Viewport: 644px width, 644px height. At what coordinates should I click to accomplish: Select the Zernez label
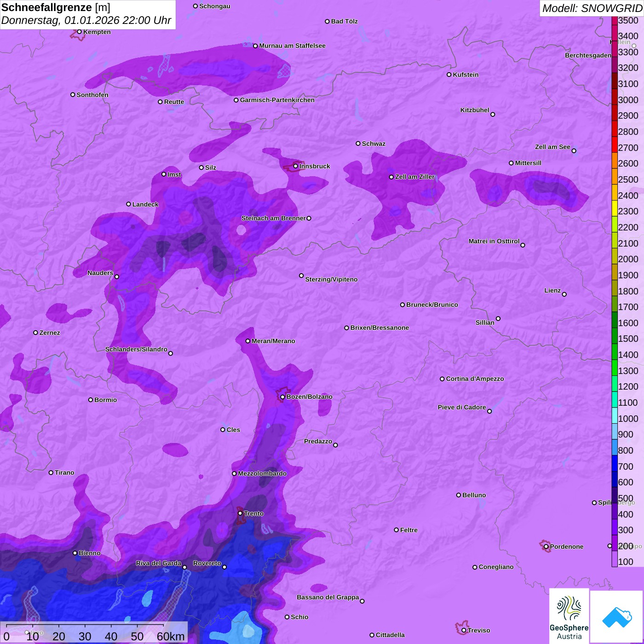pos(50,333)
